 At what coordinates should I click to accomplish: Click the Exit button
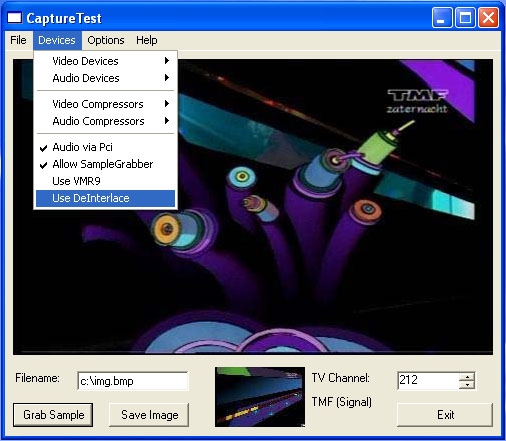pos(445,415)
